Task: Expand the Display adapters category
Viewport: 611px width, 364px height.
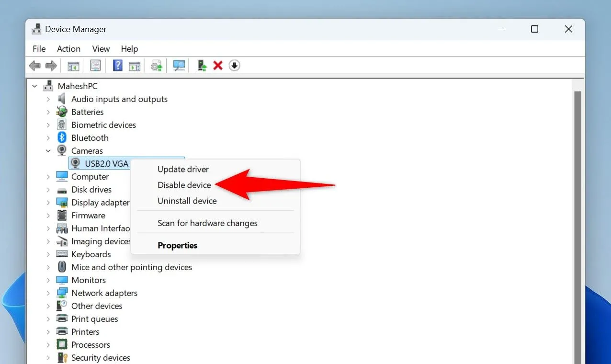Action: 48,202
